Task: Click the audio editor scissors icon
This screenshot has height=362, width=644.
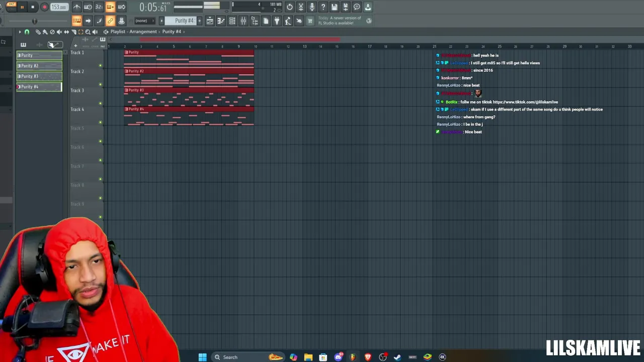Action: [301, 7]
